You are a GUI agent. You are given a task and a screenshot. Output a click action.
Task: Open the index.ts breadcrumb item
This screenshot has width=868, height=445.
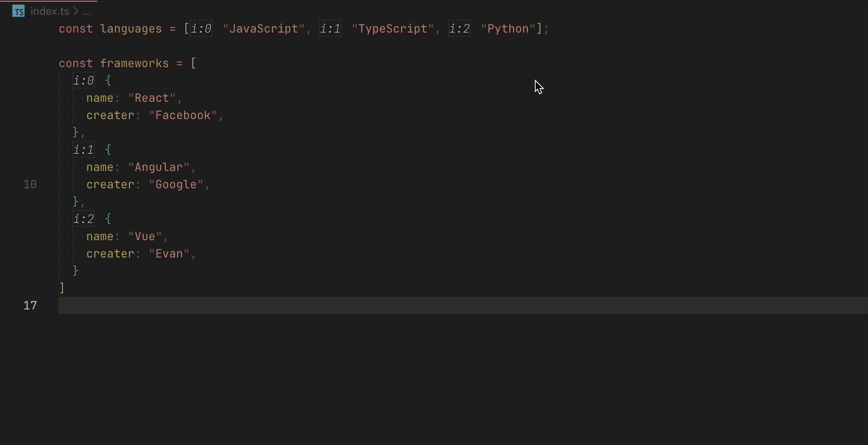tap(49, 11)
